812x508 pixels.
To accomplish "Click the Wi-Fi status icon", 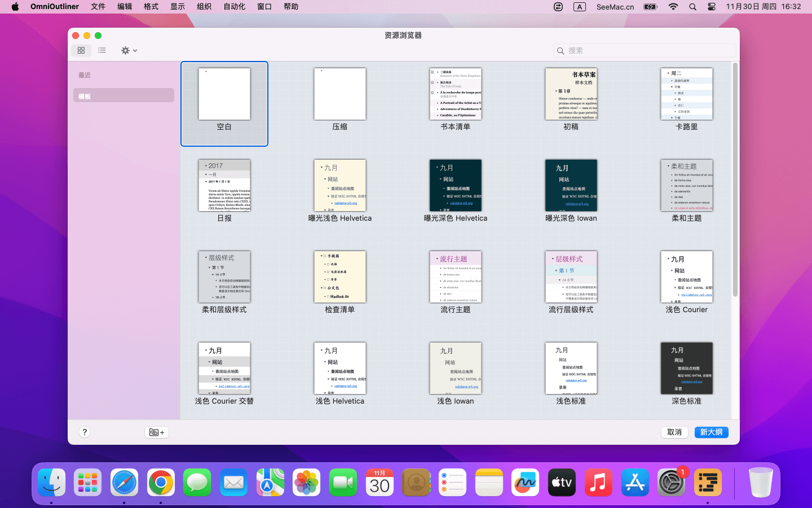I will [x=673, y=7].
